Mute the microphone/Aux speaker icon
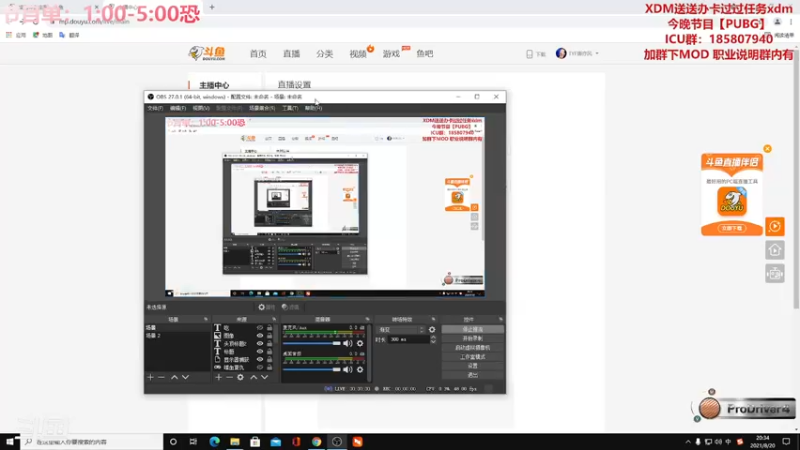800x450 pixels. pos(348,343)
